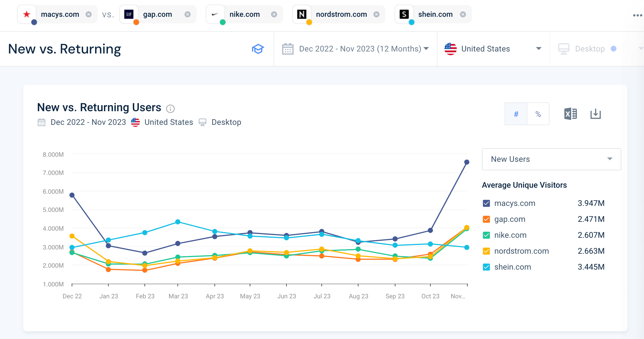Open the United States country dropdown
Image resolution: width=644 pixels, height=339 pixels.
[494, 49]
